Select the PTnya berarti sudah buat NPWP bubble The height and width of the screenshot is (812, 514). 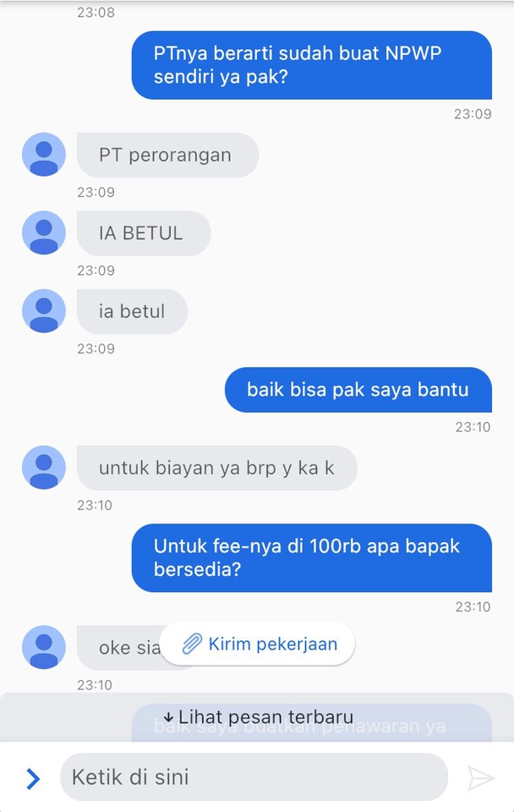pyautogui.click(x=312, y=65)
